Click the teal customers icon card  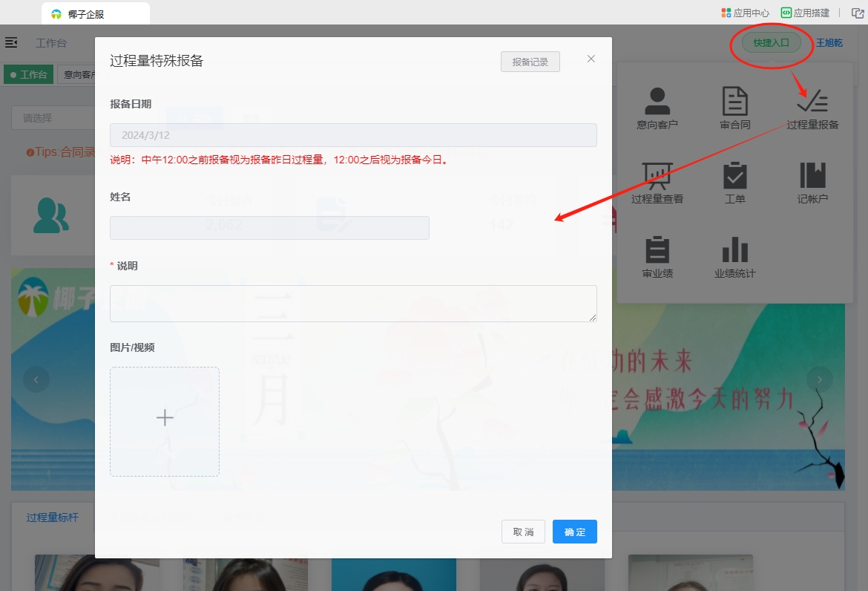pos(51,215)
